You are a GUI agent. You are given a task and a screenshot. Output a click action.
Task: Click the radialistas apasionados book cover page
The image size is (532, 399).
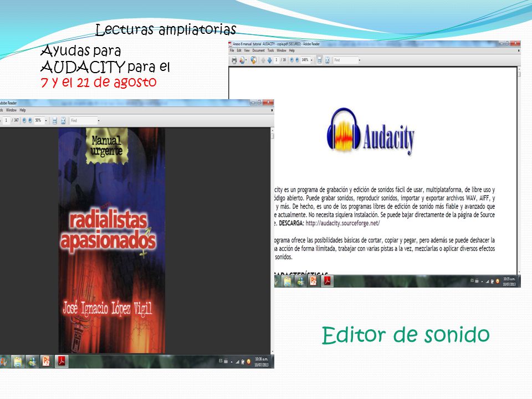click(112, 240)
